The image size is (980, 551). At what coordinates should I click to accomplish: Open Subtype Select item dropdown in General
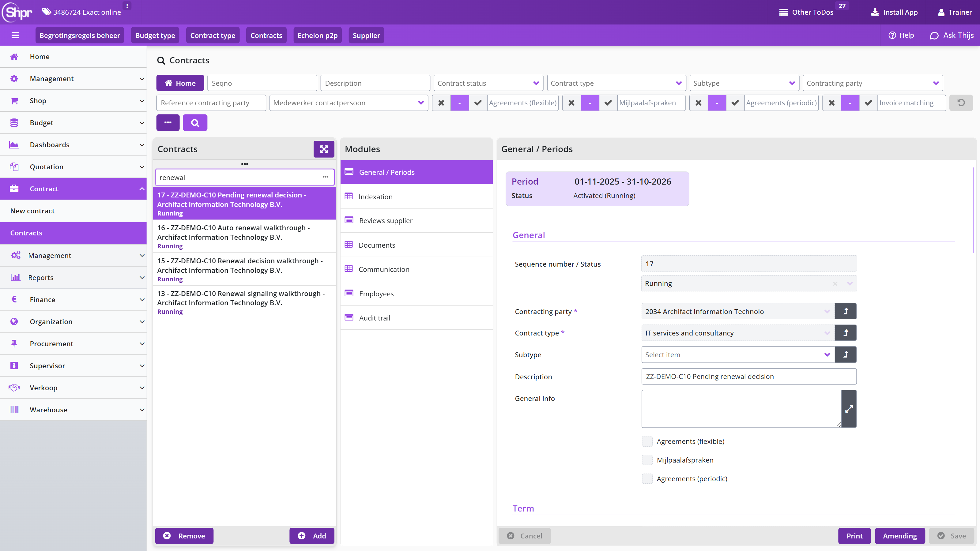click(738, 354)
